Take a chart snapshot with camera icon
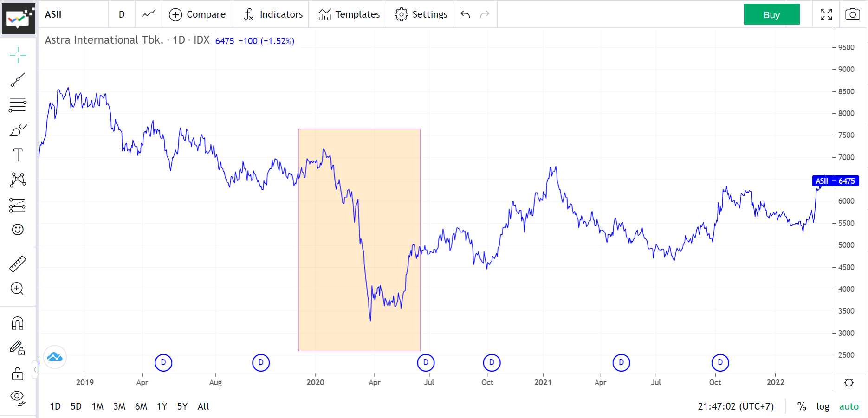Image resolution: width=868 pixels, height=418 pixels. tap(852, 14)
